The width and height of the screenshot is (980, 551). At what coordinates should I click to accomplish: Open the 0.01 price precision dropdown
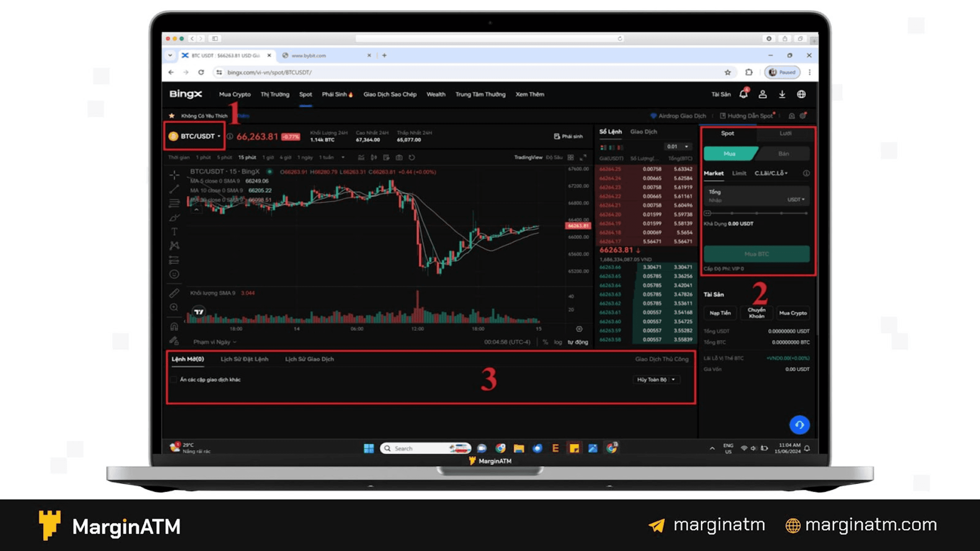tap(677, 147)
